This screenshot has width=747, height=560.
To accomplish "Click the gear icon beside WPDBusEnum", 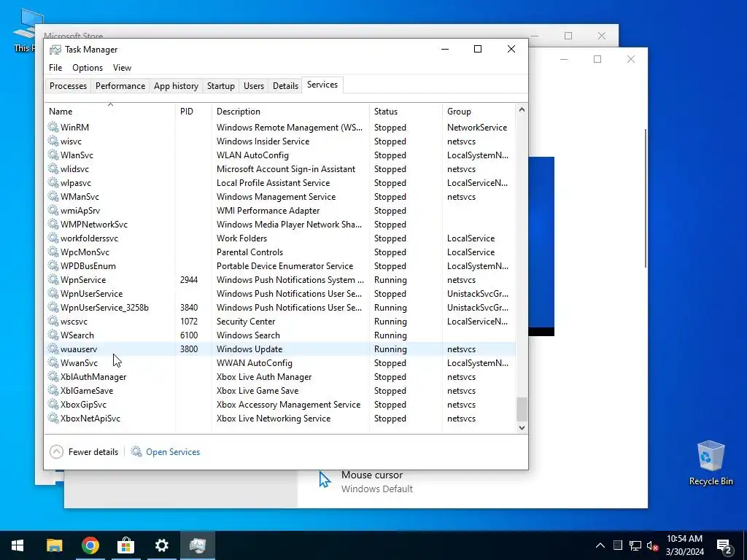I will pos(53,265).
